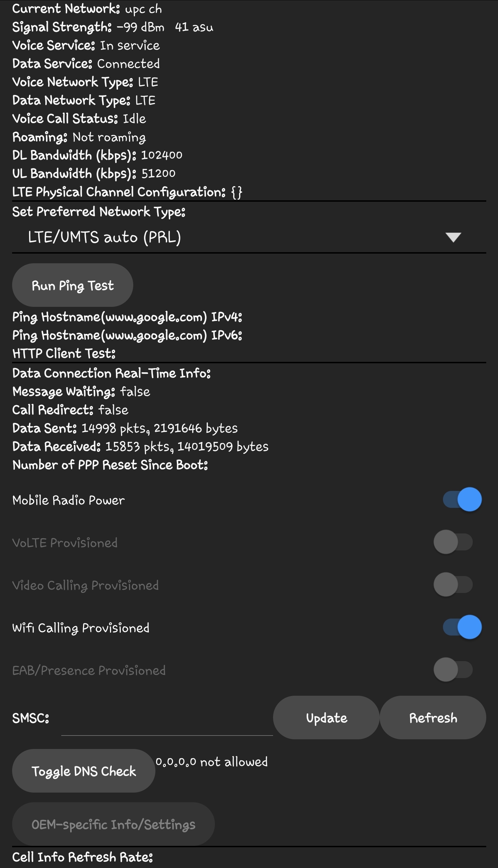
Task: Open preferred network type dropdown arrow
Action: click(453, 237)
